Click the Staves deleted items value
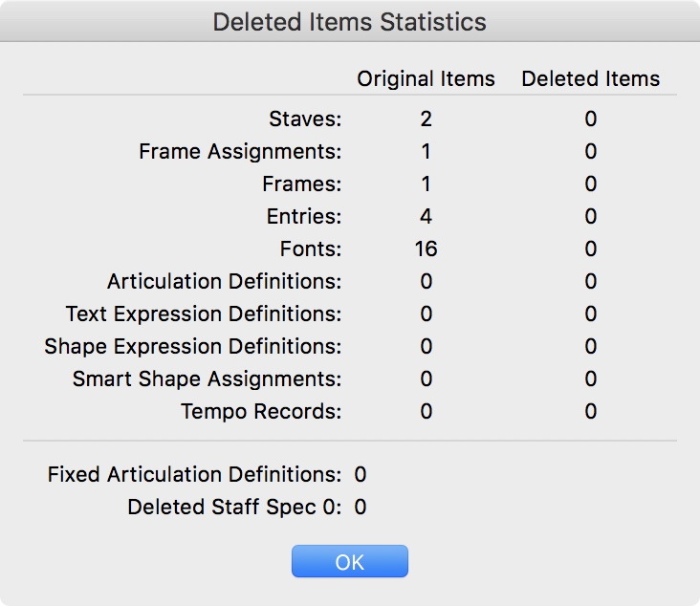Viewport: 700px width, 606px height. 590,119
